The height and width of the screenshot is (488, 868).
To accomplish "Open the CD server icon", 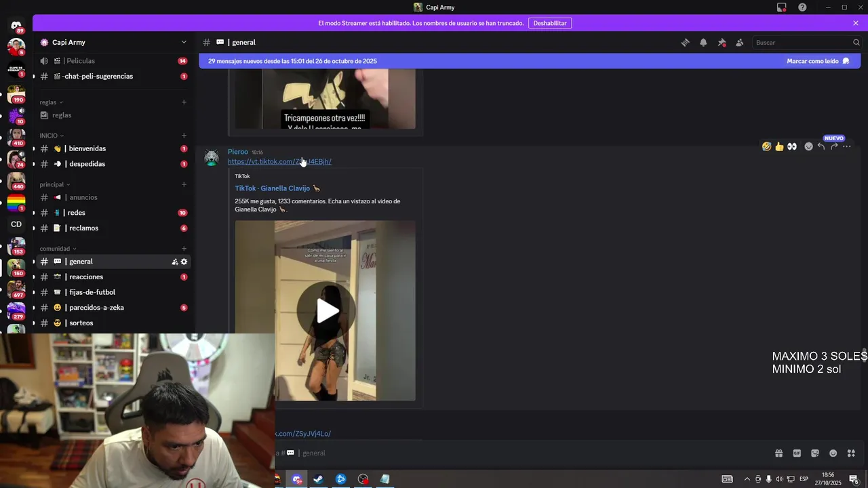I will point(16,224).
